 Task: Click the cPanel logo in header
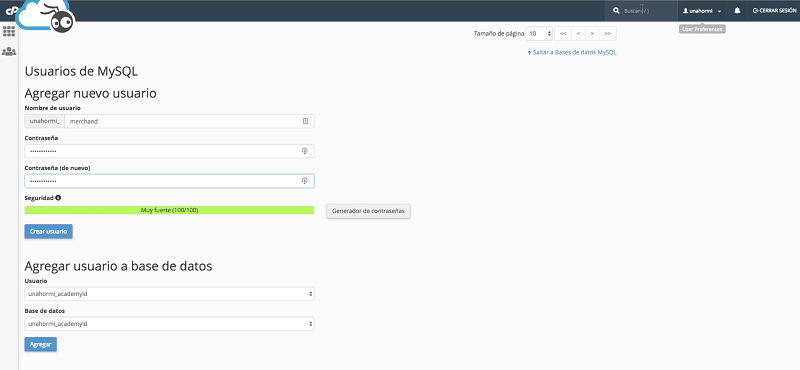click(x=10, y=10)
